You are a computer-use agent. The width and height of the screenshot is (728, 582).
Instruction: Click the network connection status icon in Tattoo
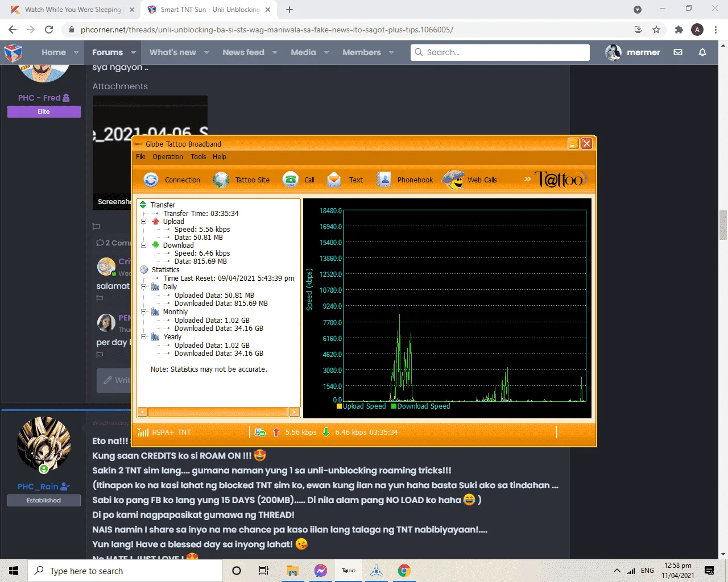tap(260, 433)
